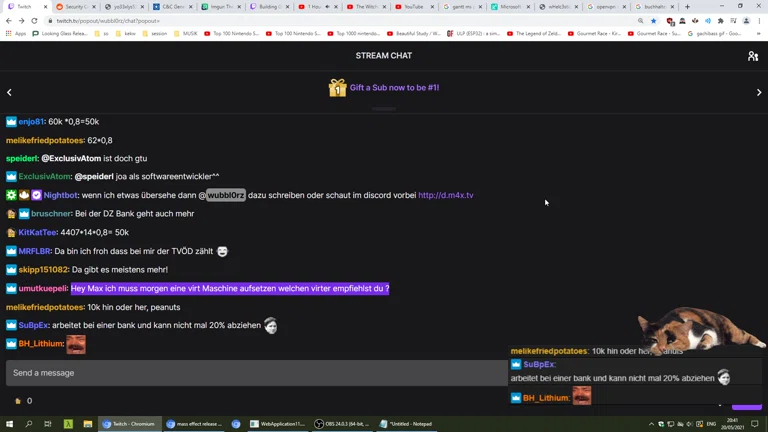Image resolution: width=768 pixels, height=432 pixels.
Task: Click next arrow on leaderboard banner
Action: click(758, 92)
